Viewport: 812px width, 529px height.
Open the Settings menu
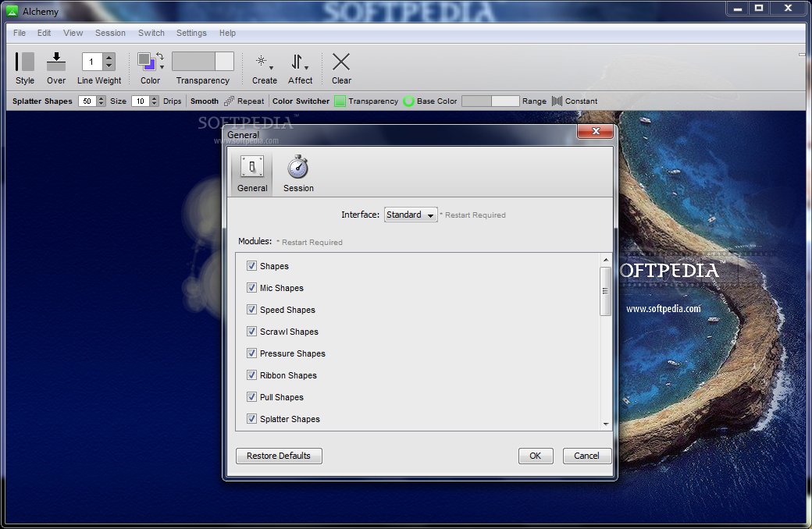pyautogui.click(x=191, y=33)
